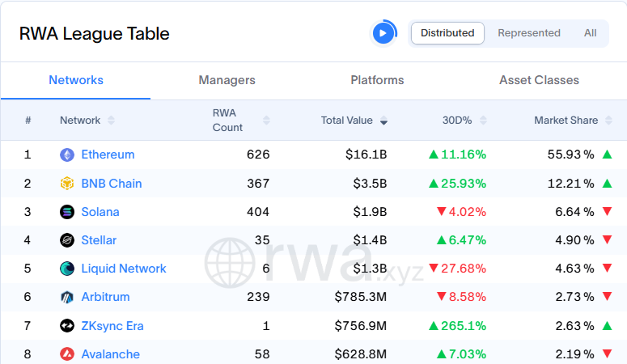Viewport: 627px width, 364px height.
Task: Click the Avalanche logo icon
Action: (x=67, y=354)
